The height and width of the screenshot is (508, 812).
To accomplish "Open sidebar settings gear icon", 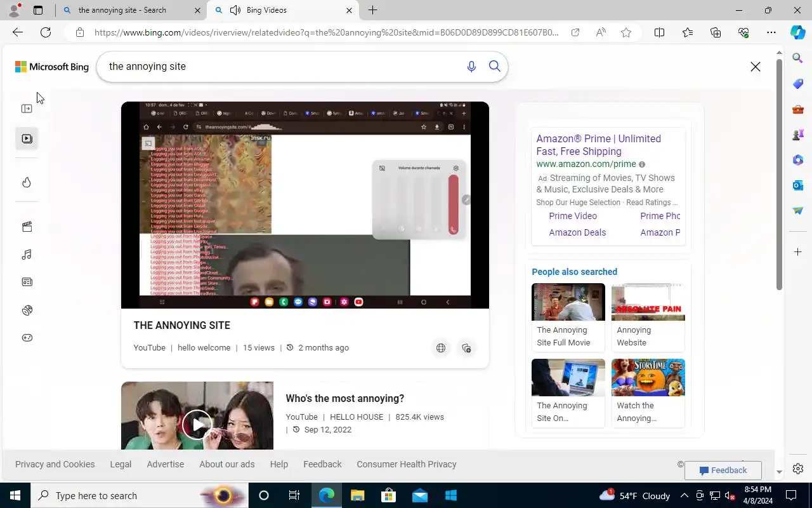I will click(x=798, y=469).
